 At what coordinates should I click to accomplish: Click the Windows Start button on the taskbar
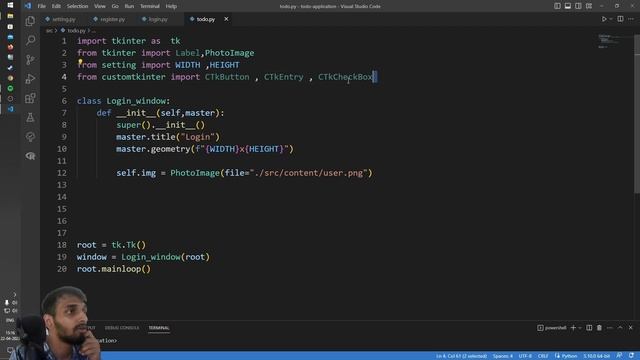pos(10,5)
